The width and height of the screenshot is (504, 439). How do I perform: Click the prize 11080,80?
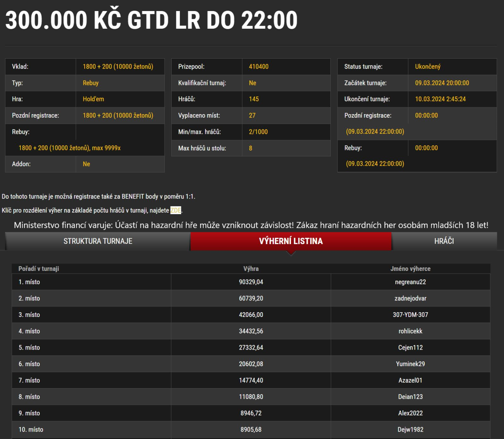(251, 397)
